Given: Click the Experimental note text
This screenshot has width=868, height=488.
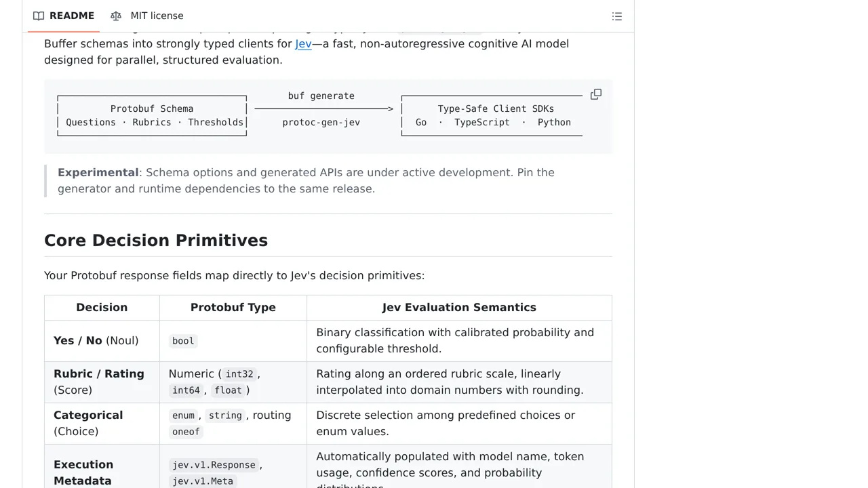Looking at the screenshot, I should [x=306, y=180].
